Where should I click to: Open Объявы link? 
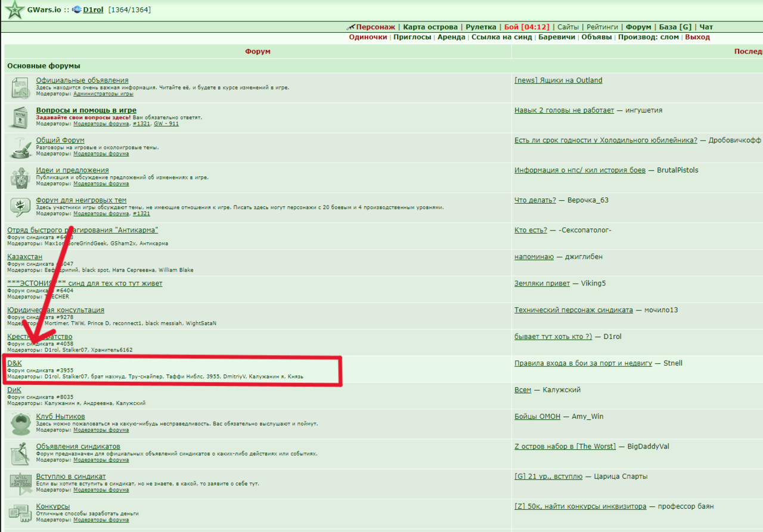point(597,37)
